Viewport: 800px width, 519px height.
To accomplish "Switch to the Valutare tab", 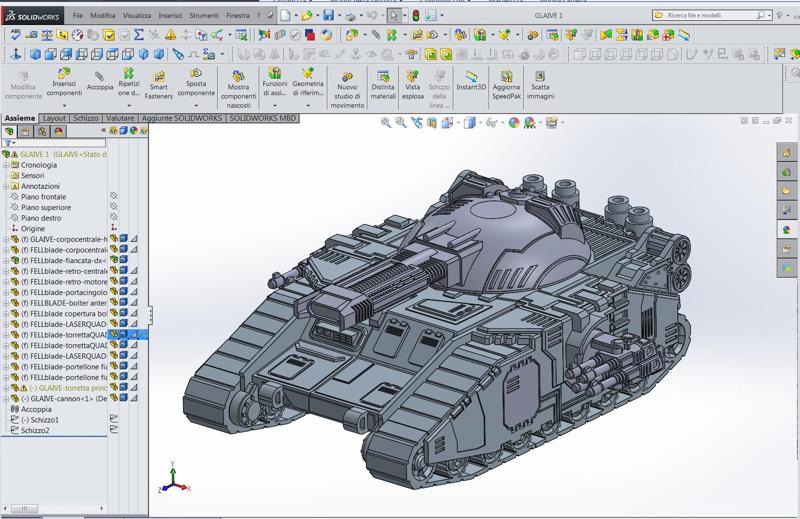I will point(120,118).
